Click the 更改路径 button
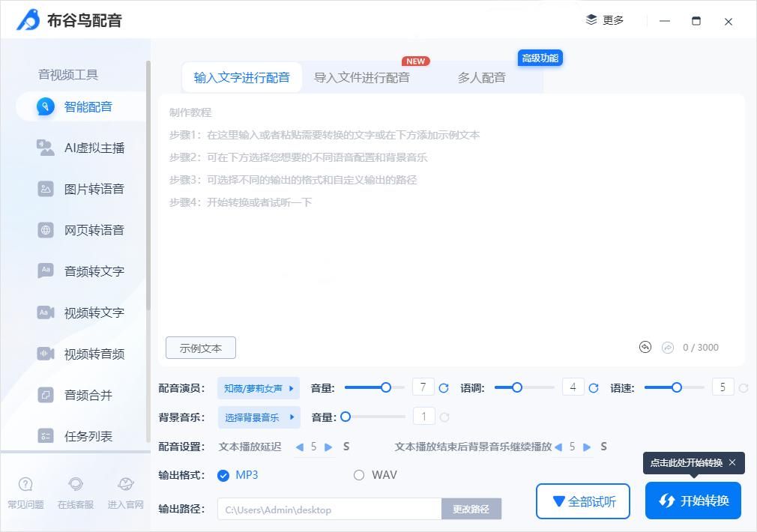 (x=471, y=509)
